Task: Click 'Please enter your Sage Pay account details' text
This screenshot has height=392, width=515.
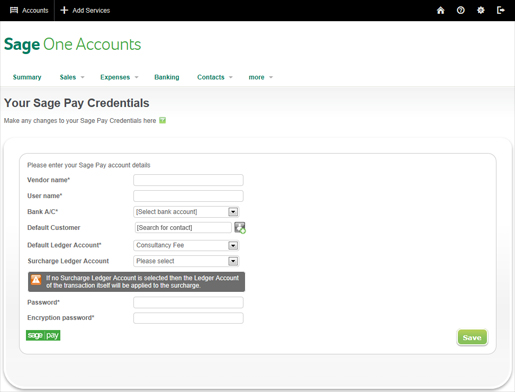Action: pos(89,165)
